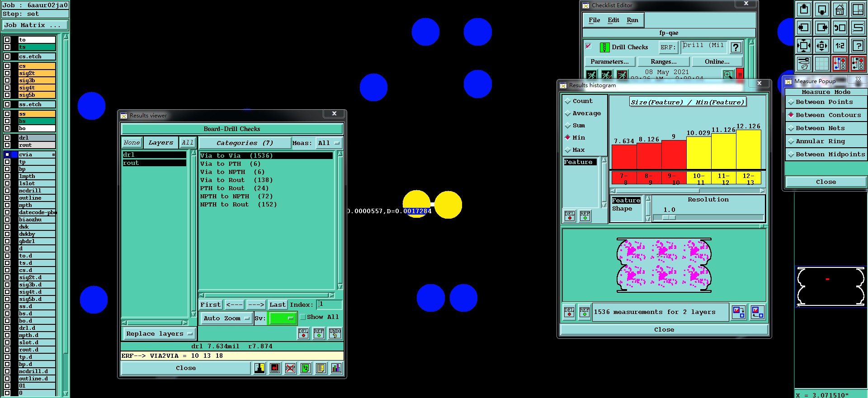
Task: Click the Ranges... button
Action: pos(664,62)
